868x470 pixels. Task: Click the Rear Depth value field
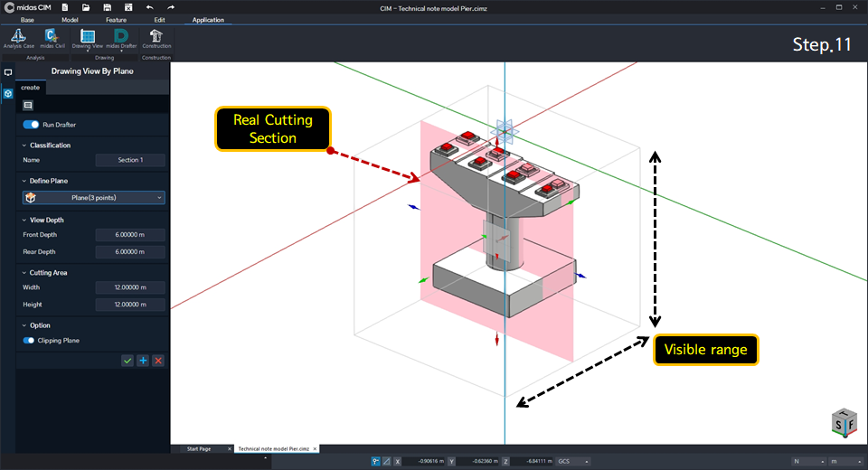click(x=130, y=252)
